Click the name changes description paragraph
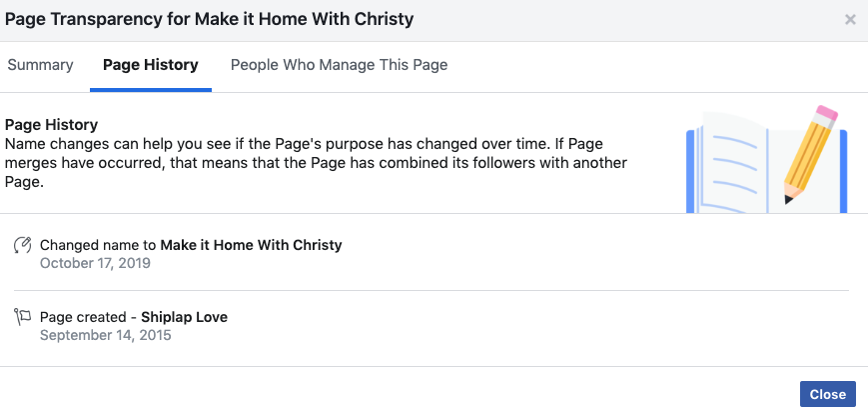 click(316, 163)
